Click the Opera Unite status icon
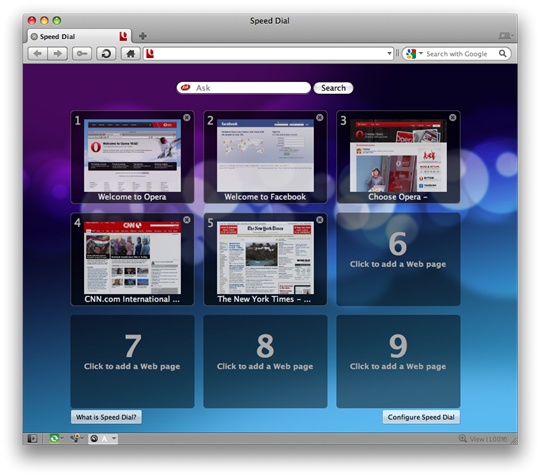The image size is (540, 476). 75,438
